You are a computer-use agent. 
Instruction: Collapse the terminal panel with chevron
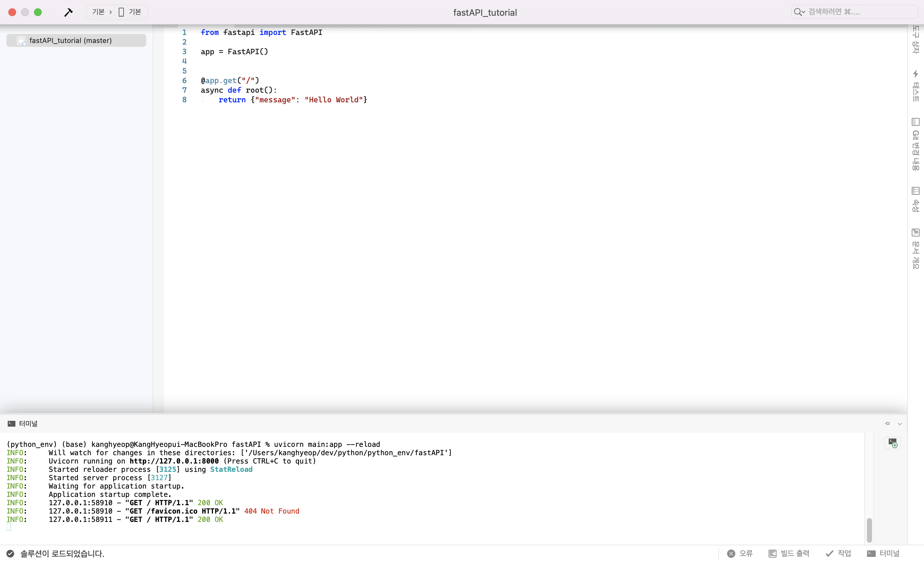pos(900,424)
